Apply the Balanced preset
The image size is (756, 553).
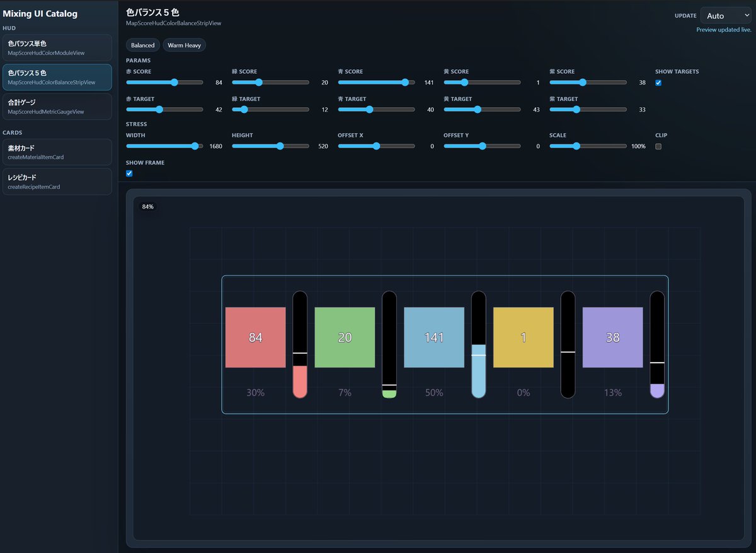(x=143, y=45)
